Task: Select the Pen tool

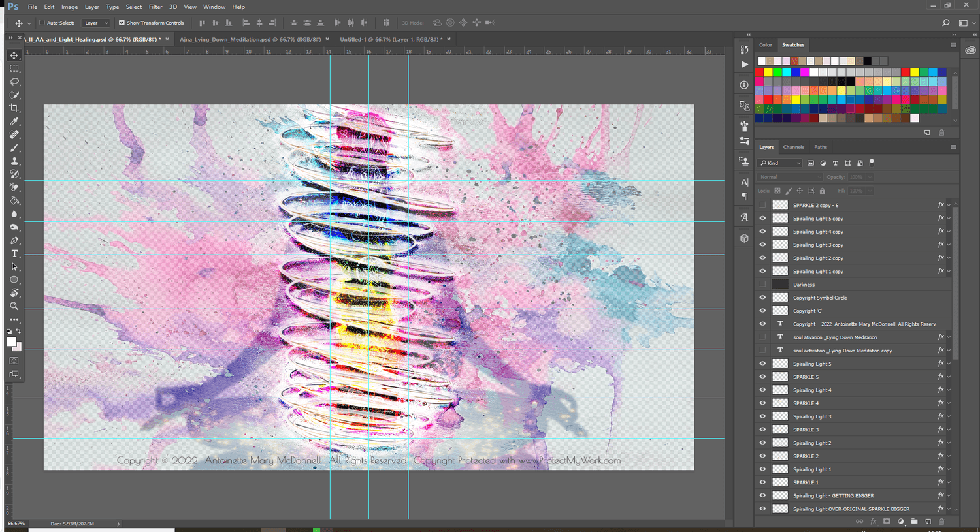Action: pos(14,240)
